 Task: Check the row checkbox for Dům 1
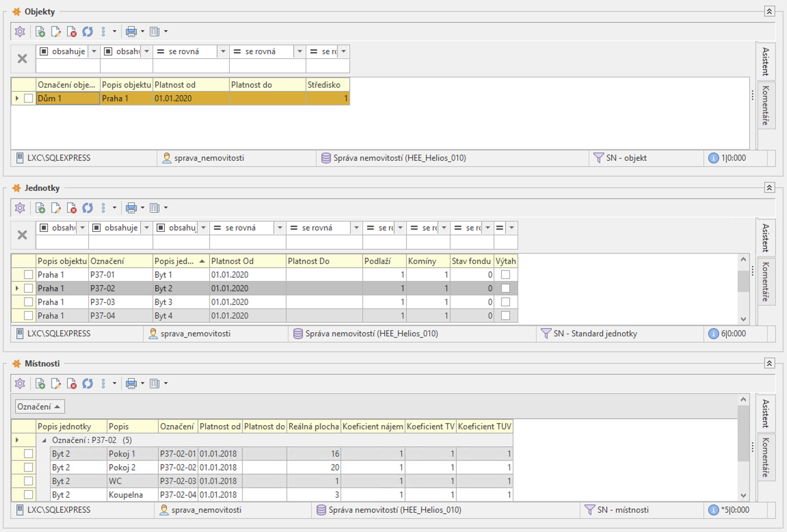28,98
